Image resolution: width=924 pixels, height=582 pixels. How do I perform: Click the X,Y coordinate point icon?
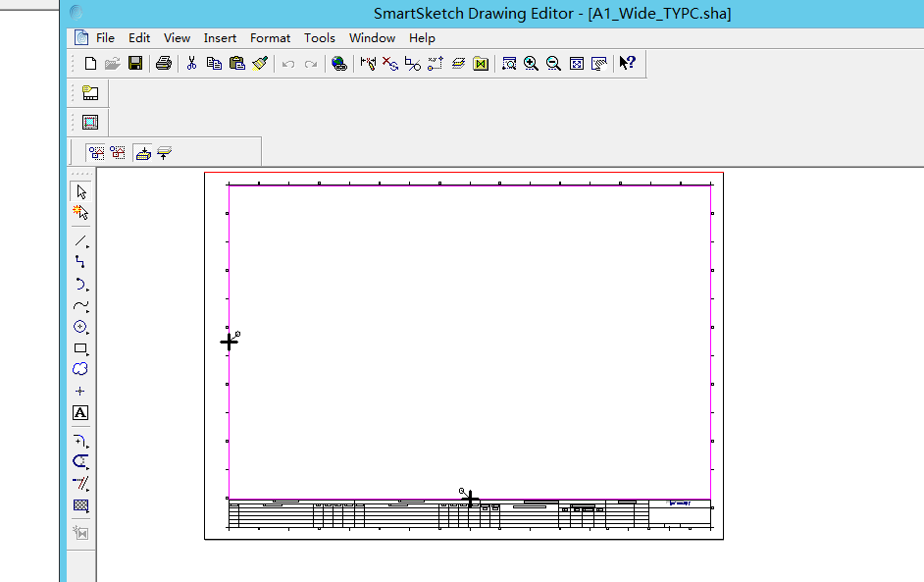[x=436, y=63]
